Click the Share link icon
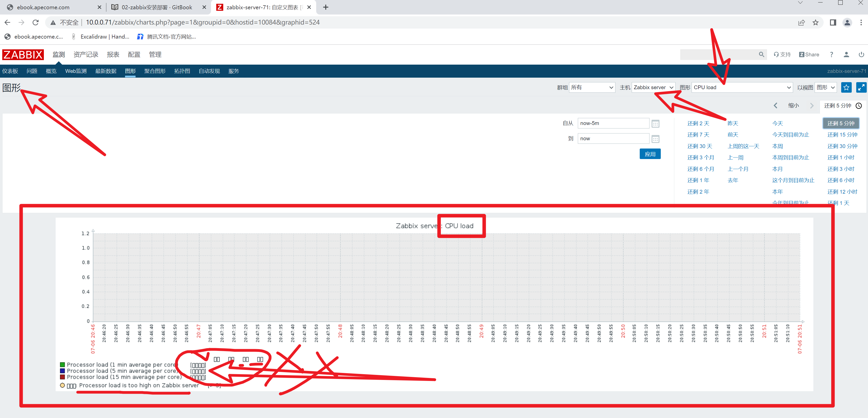 [809, 55]
